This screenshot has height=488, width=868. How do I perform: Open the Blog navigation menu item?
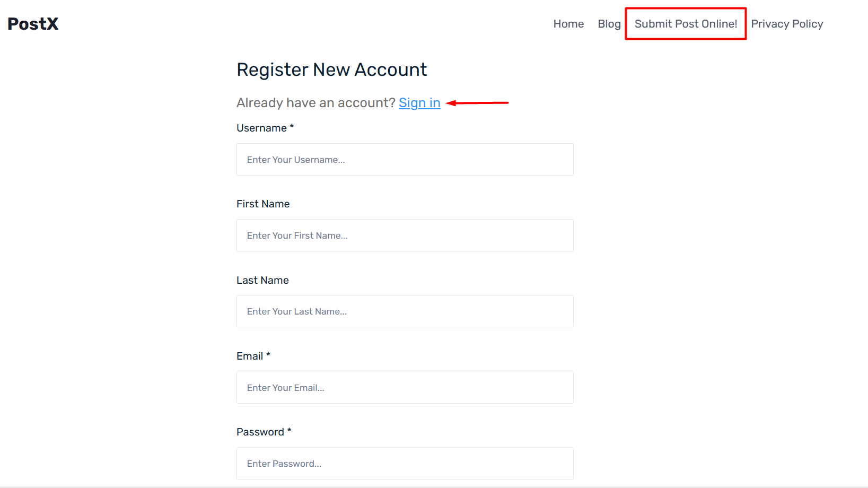pyautogui.click(x=609, y=23)
